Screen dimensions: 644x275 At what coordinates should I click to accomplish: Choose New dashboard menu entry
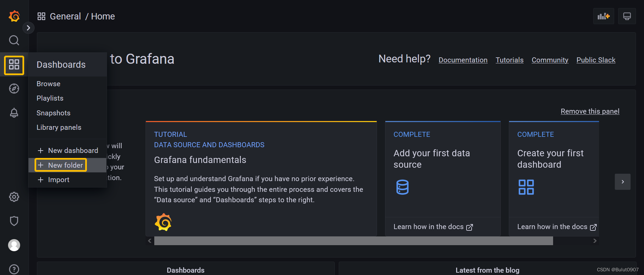(x=68, y=151)
